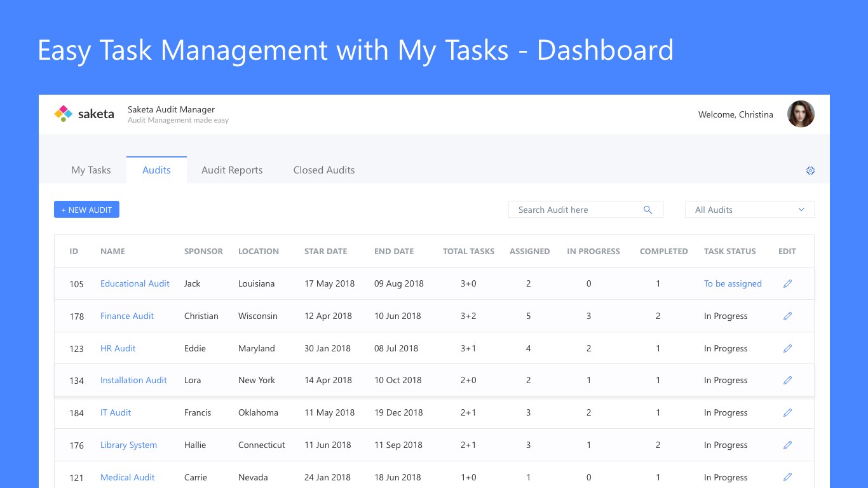868x488 pixels.
Task: Open the Audit Reports tab
Action: pyautogui.click(x=232, y=170)
